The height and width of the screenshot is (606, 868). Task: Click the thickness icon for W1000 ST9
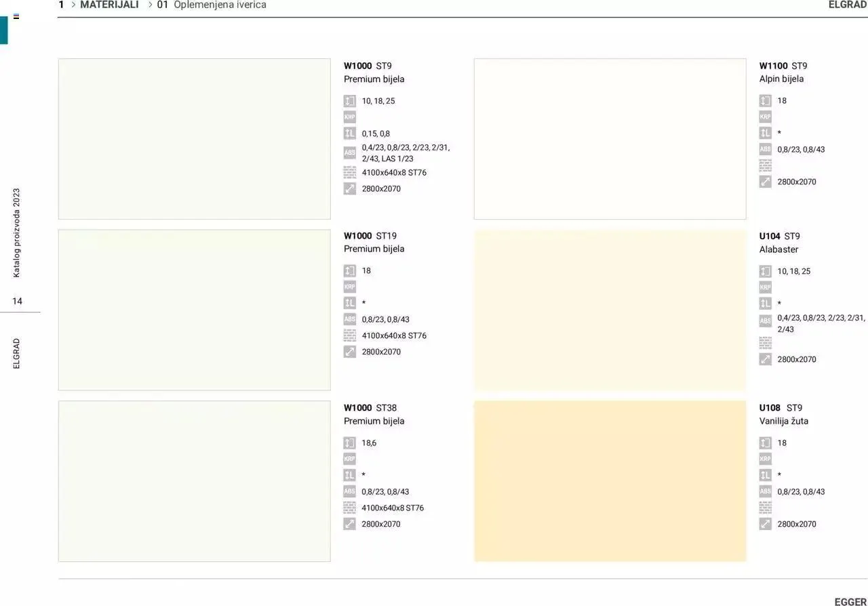click(349, 101)
